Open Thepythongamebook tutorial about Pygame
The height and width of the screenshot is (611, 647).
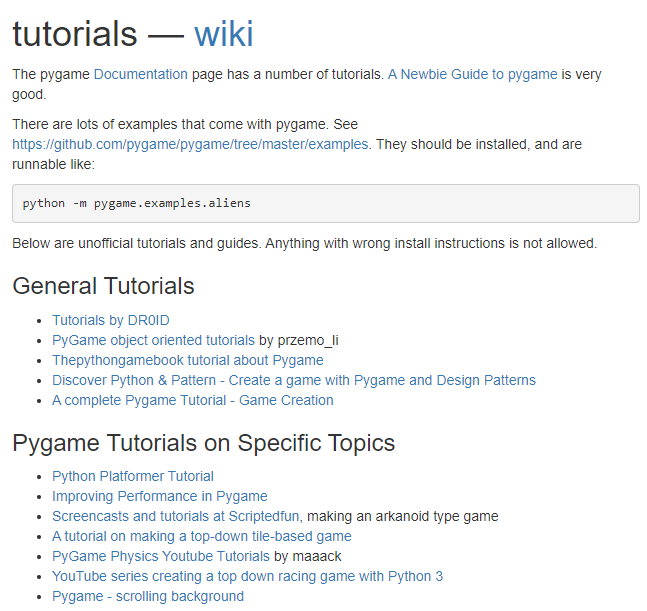pyautogui.click(x=188, y=360)
